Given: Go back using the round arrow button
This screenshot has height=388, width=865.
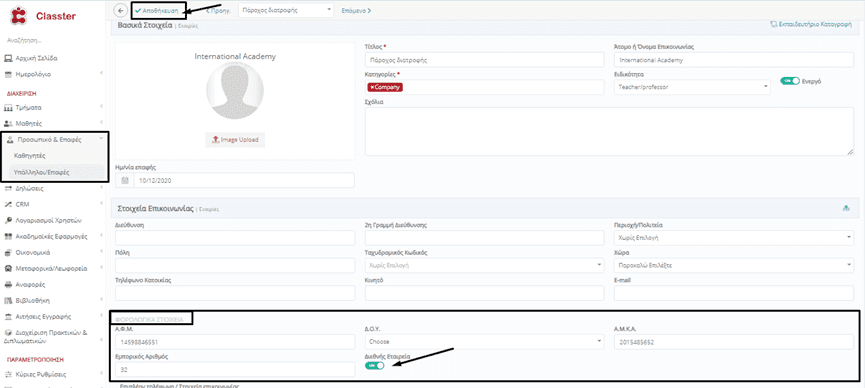Looking at the screenshot, I should [x=120, y=10].
